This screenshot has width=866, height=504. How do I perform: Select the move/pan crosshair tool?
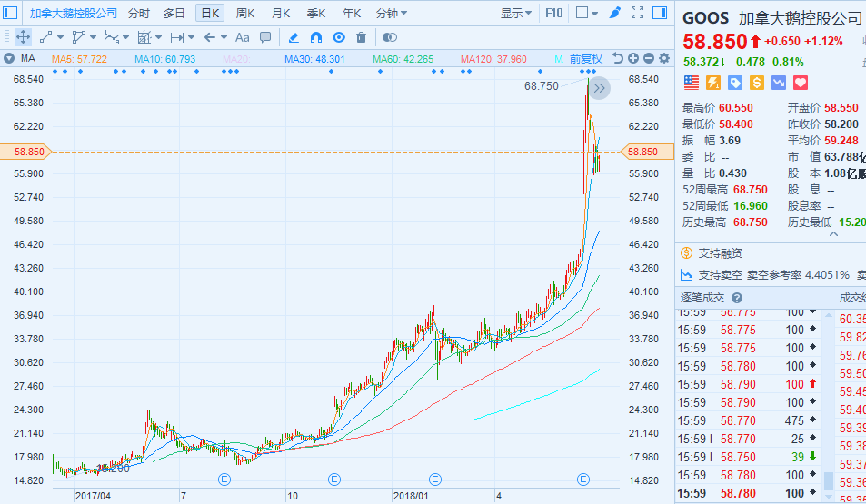click(23, 37)
